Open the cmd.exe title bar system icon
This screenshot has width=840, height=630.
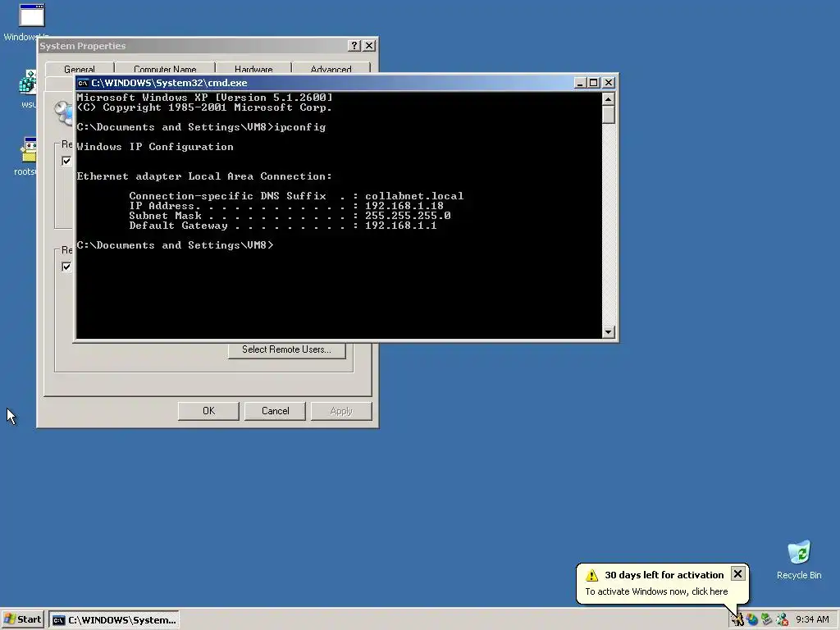pos(83,83)
